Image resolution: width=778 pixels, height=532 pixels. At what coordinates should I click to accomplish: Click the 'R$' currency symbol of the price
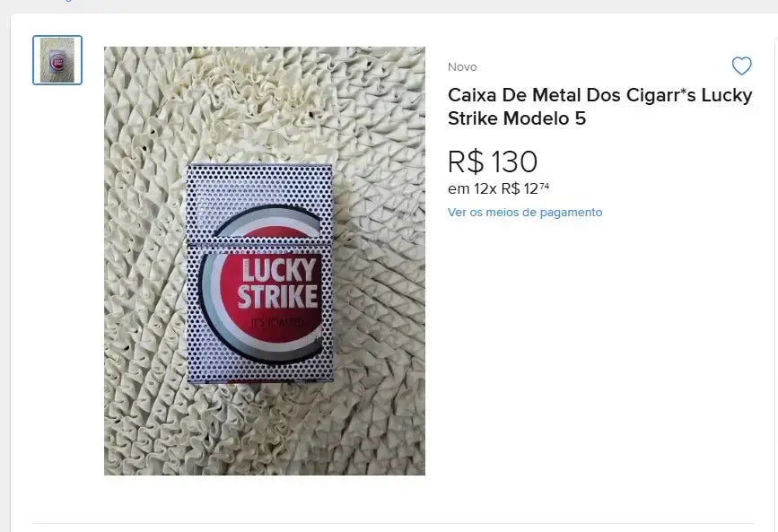pos(466,161)
